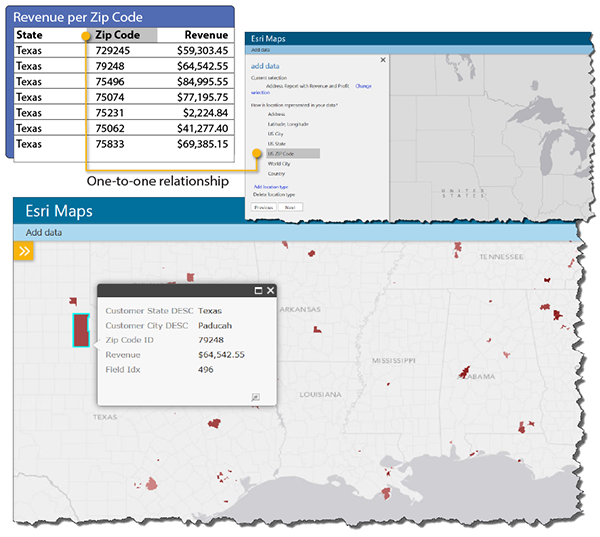Click the TENNESSEE map label
600x537 pixels.
pyautogui.click(x=501, y=257)
